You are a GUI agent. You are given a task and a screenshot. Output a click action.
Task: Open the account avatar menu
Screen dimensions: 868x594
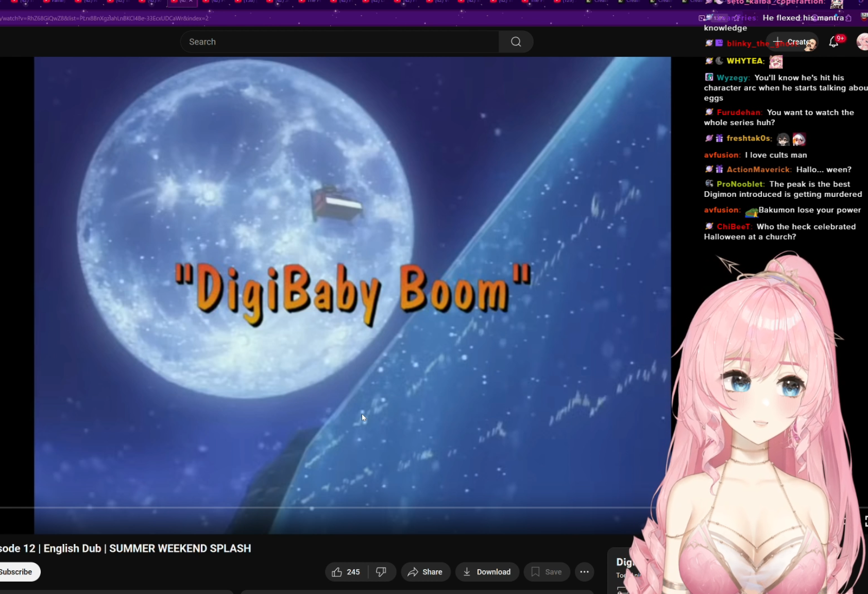click(862, 42)
